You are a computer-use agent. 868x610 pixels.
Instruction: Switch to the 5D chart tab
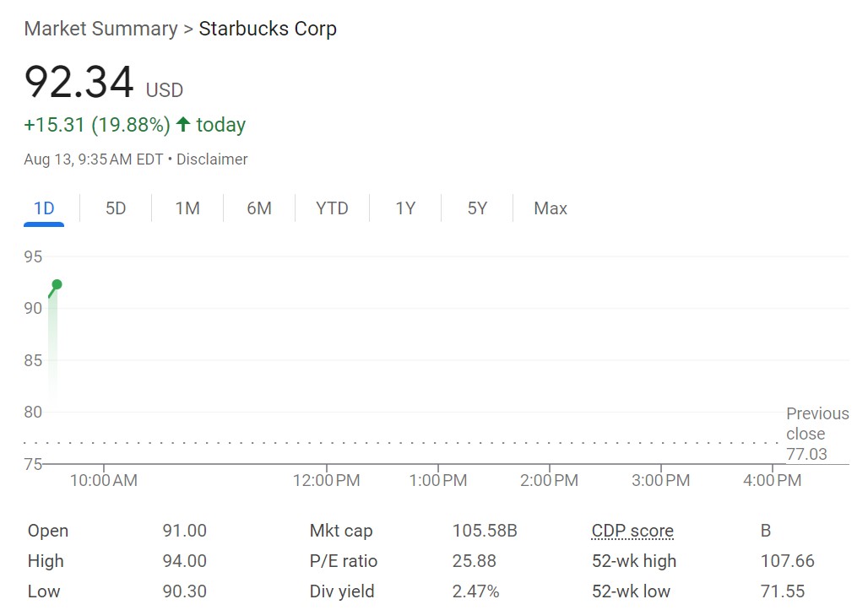(116, 208)
